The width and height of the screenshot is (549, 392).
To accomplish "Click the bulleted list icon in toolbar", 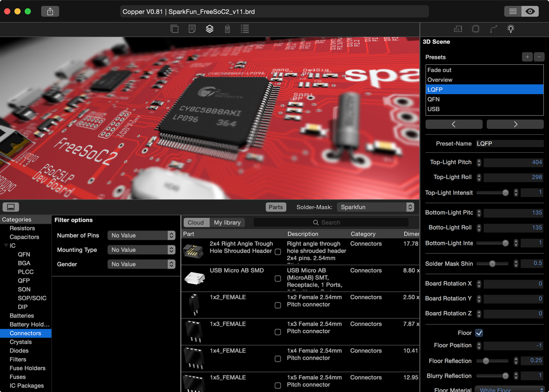I will click(245, 29).
